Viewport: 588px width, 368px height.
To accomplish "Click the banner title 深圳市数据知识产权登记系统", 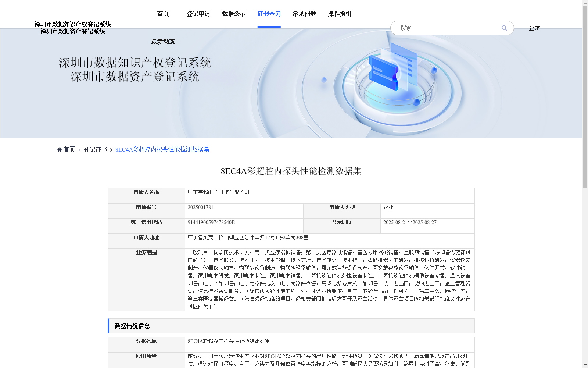I will 135,63.
